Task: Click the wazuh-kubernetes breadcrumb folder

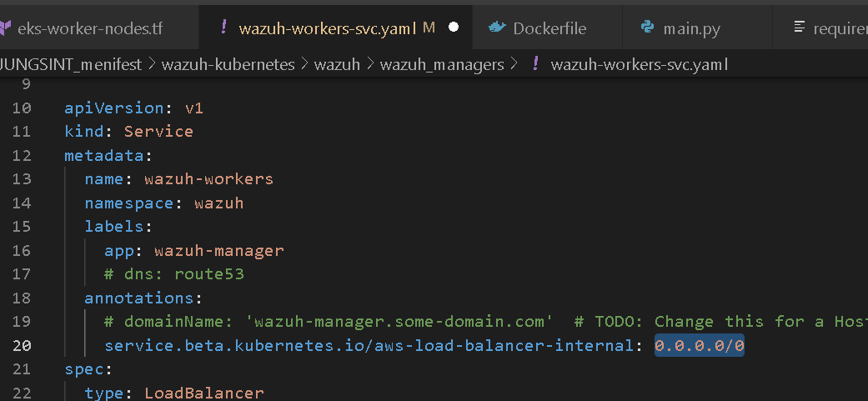Action: 228,65
